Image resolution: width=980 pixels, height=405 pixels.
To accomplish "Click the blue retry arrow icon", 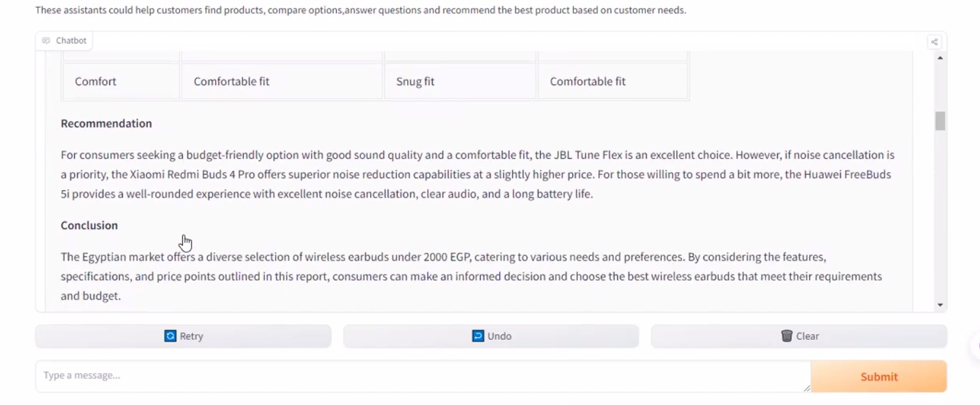I will point(170,336).
